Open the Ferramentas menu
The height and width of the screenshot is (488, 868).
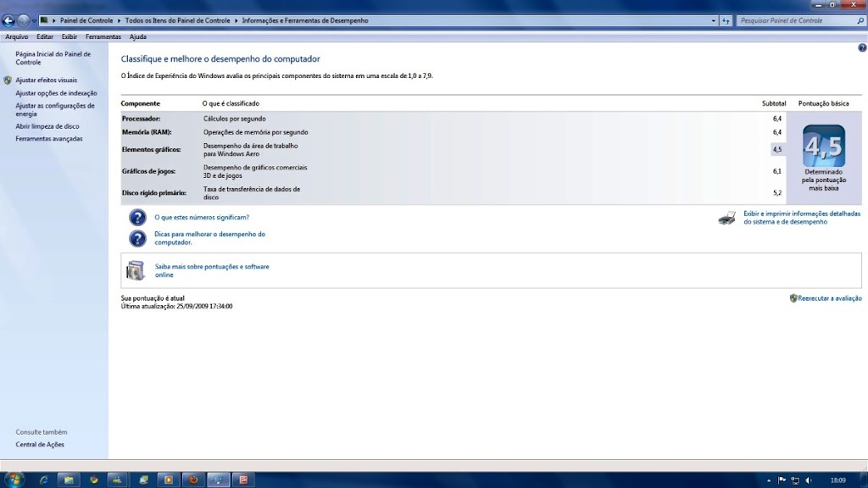coord(103,36)
